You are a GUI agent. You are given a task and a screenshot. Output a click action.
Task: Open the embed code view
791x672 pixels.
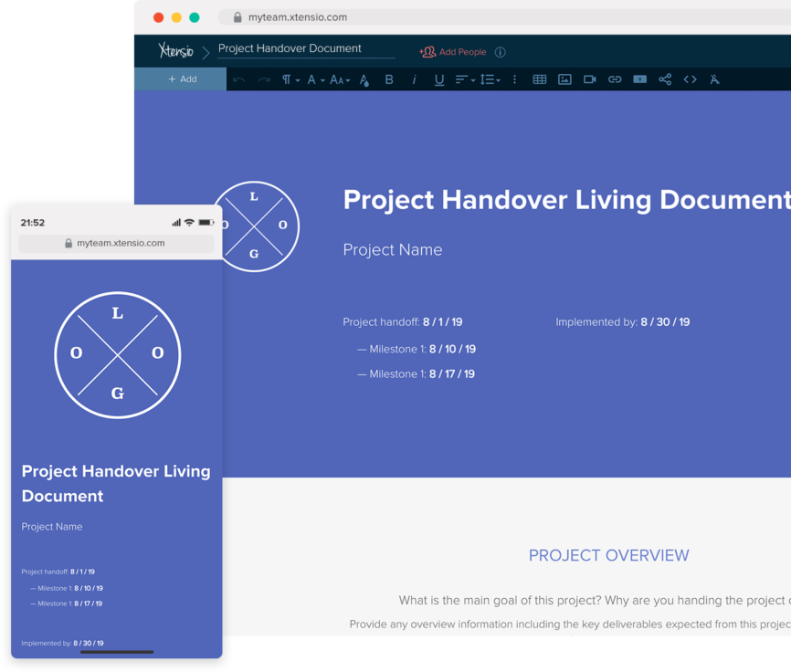[690, 79]
